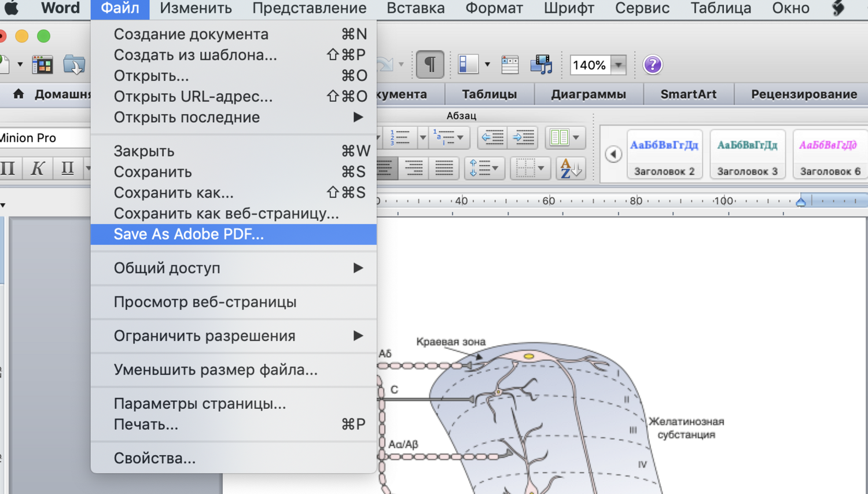
Task: Open the Вставка menu
Action: [415, 8]
